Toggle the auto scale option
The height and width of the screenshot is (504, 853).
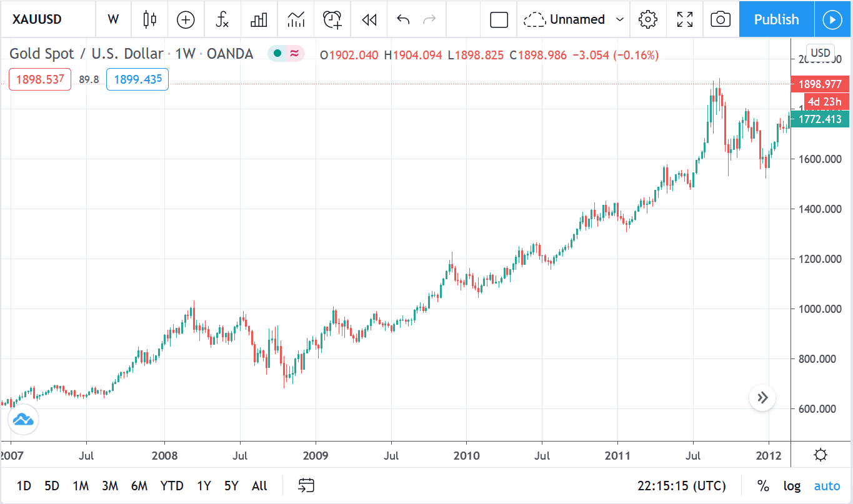(827, 486)
